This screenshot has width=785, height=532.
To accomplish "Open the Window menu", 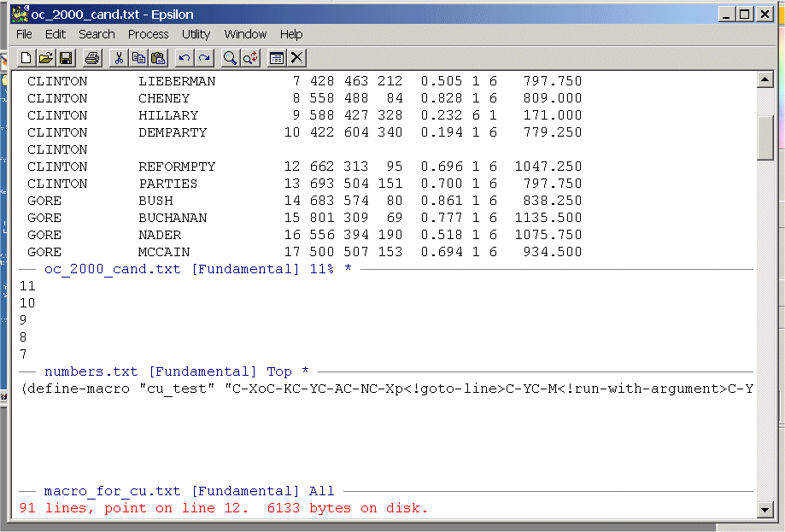I will [x=245, y=34].
